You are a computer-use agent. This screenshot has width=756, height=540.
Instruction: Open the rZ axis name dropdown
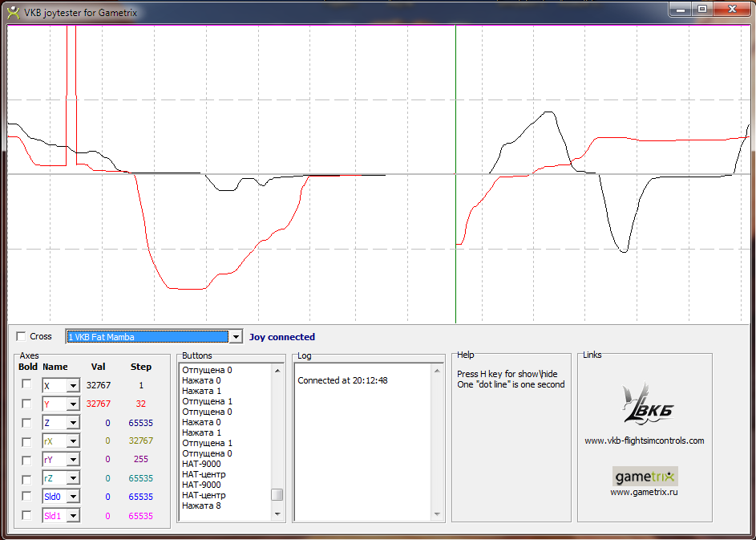pos(73,478)
